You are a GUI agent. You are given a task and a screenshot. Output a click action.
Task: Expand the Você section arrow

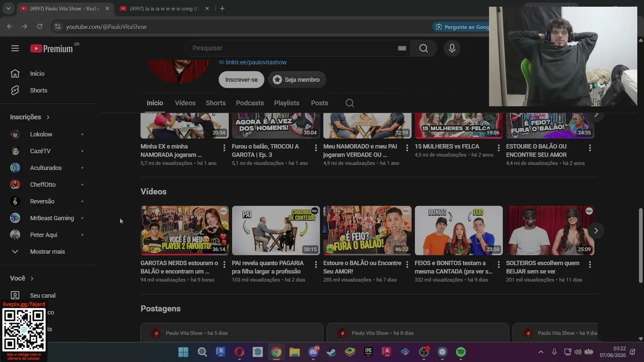click(32, 279)
